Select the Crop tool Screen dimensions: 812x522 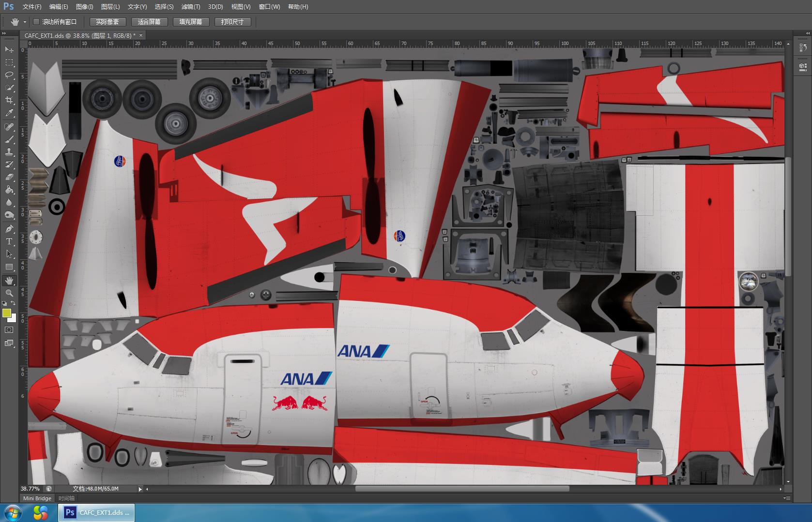pyautogui.click(x=9, y=100)
